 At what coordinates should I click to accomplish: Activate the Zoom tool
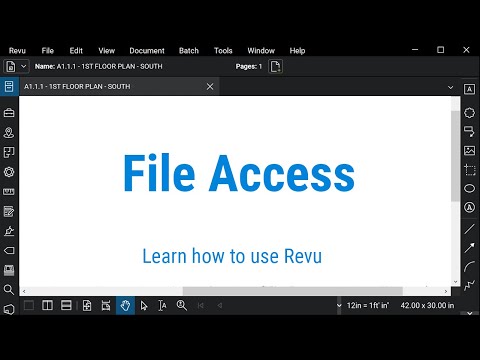(x=182, y=305)
